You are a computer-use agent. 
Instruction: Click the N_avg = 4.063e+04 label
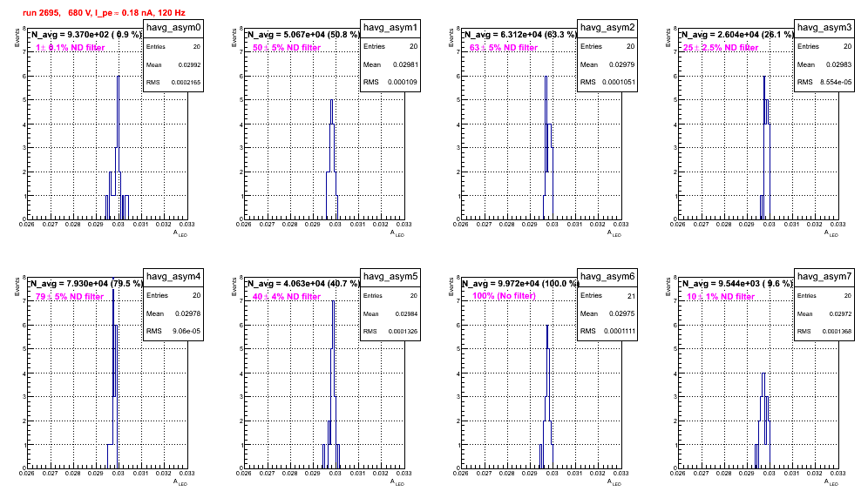pos(303,283)
